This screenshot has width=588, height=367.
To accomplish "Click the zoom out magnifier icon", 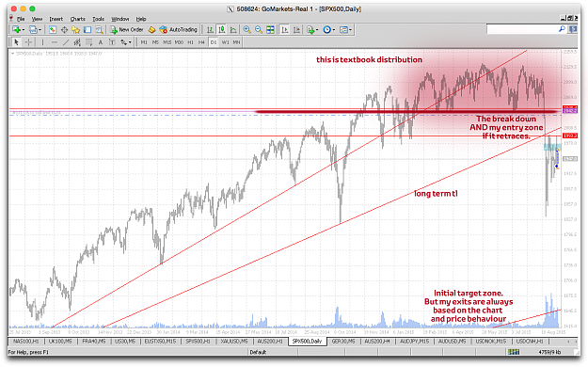I will [x=259, y=30].
